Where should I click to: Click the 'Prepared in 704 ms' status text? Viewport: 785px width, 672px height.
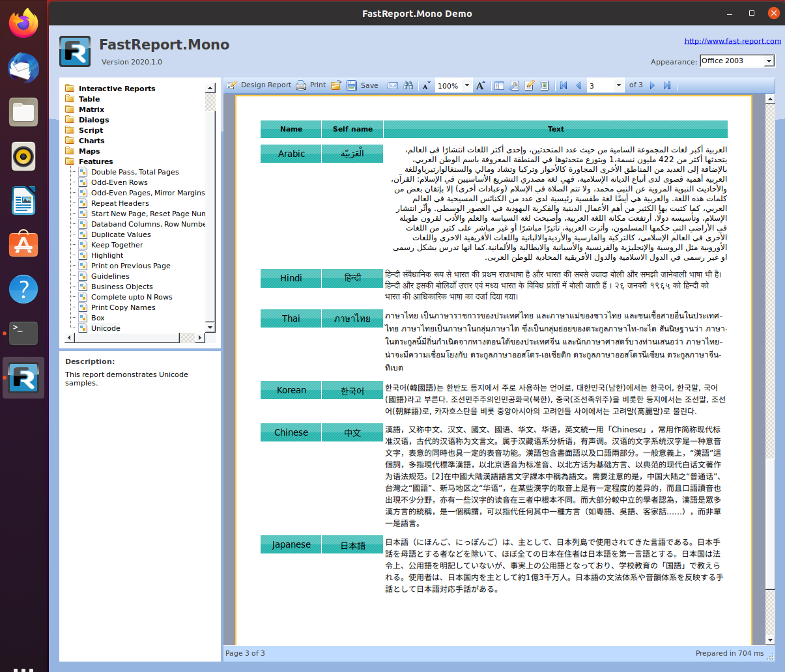click(x=730, y=653)
